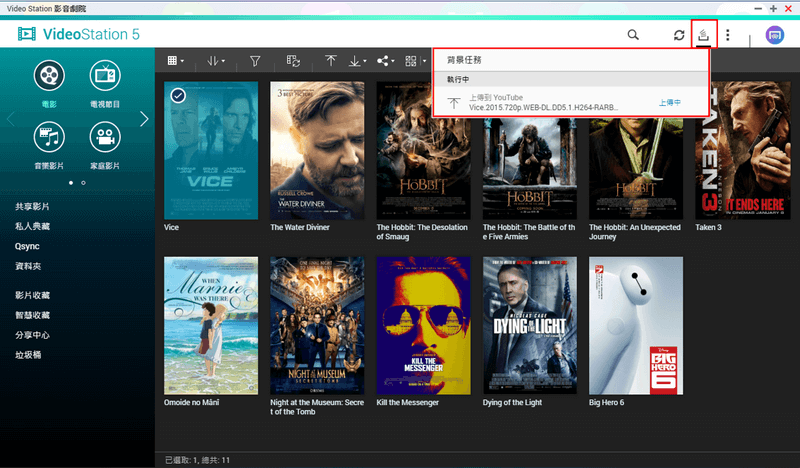Open 私人典藏 in the sidebar
The image size is (800, 468).
[32, 226]
